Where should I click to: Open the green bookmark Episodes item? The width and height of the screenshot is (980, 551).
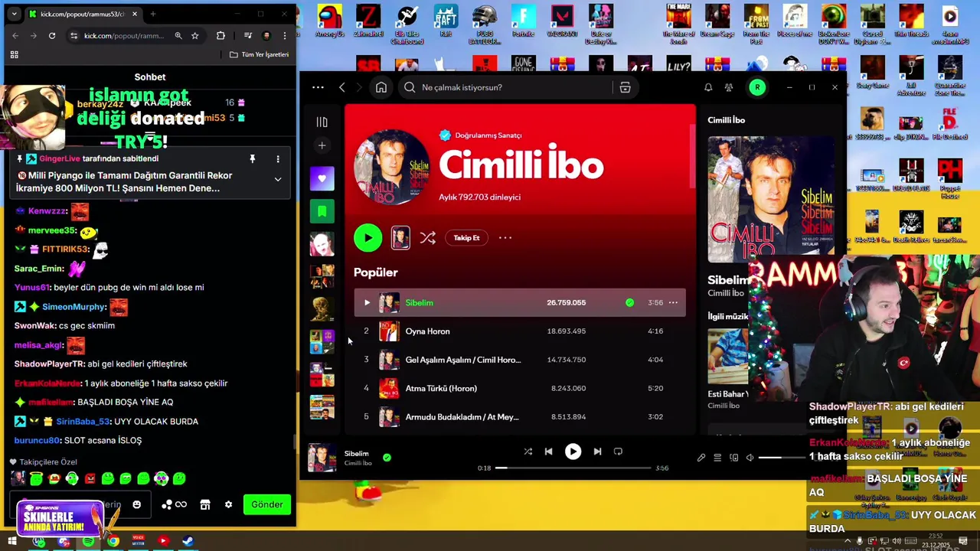click(322, 211)
